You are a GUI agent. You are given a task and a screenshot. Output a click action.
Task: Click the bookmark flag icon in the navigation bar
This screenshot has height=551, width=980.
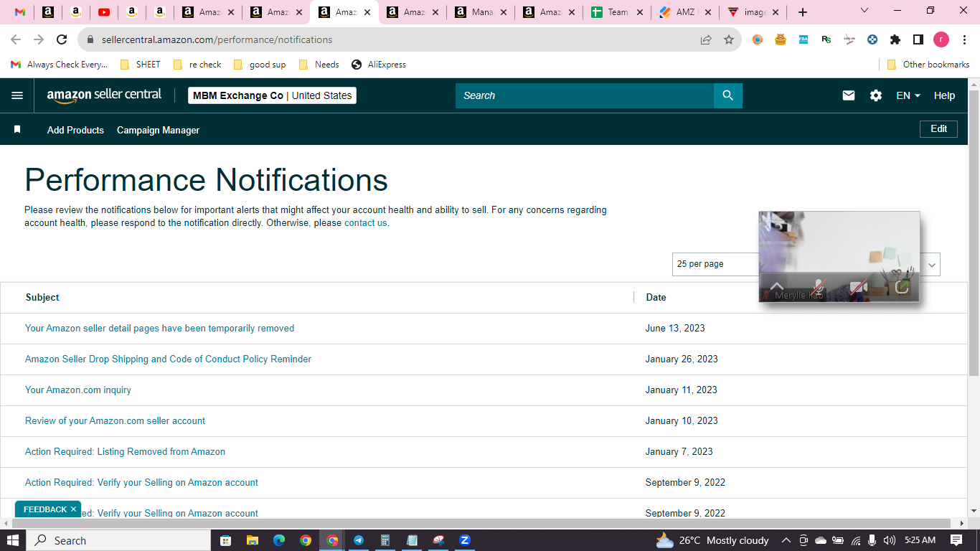pyautogui.click(x=17, y=130)
